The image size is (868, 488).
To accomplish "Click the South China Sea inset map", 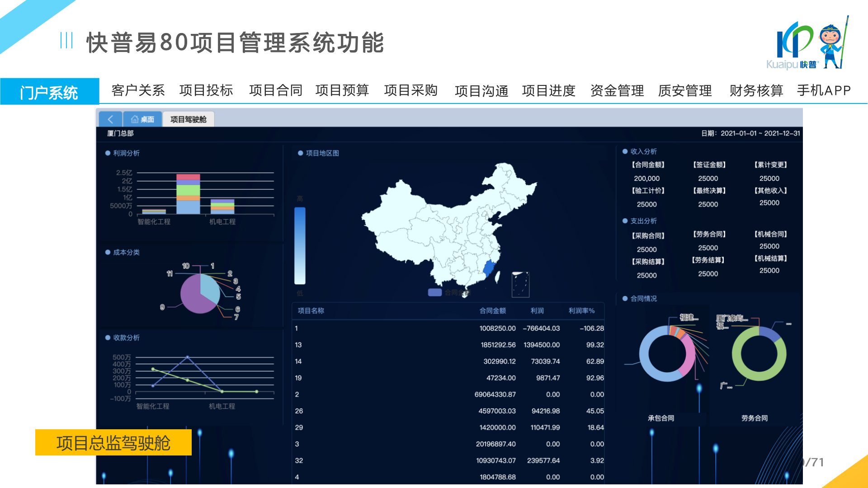I will pyautogui.click(x=520, y=285).
